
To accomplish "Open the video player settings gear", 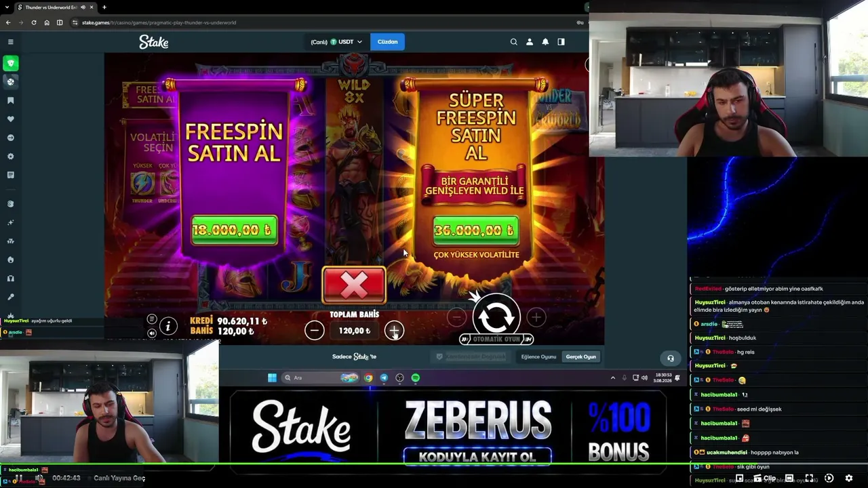I will 848,478.
